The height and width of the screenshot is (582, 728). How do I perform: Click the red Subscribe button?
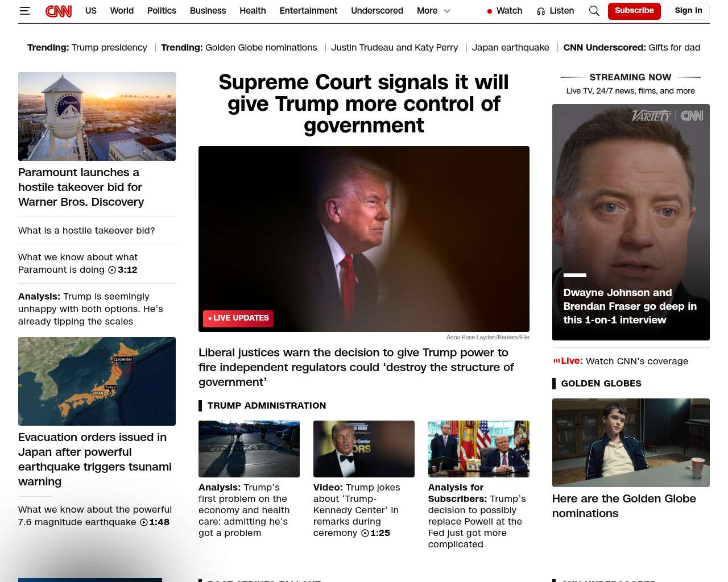point(634,11)
